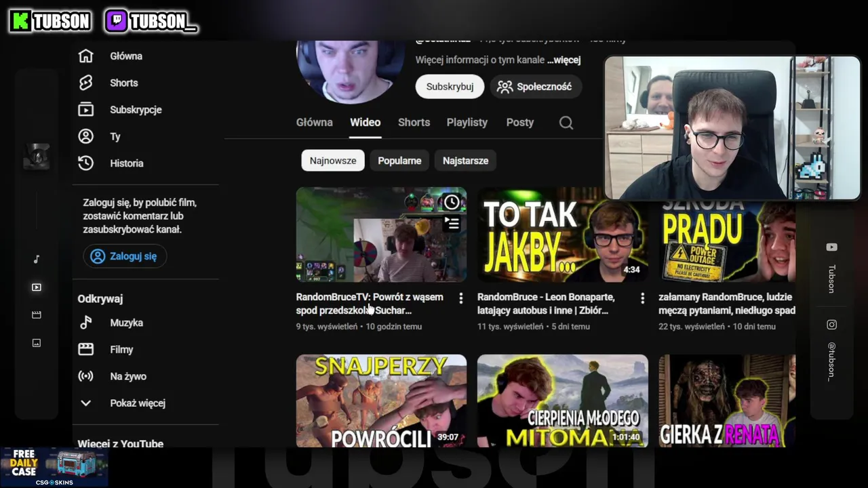Click Watch later clock icon on first thumbnail
This screenshot has width=868, height=488.
452,201
